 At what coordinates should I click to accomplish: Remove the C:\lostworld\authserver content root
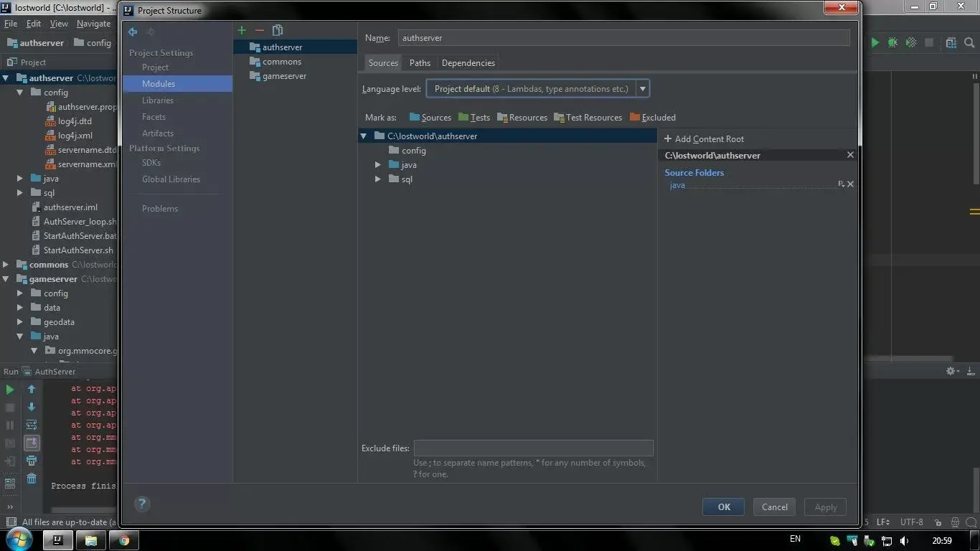coord(850,155)
